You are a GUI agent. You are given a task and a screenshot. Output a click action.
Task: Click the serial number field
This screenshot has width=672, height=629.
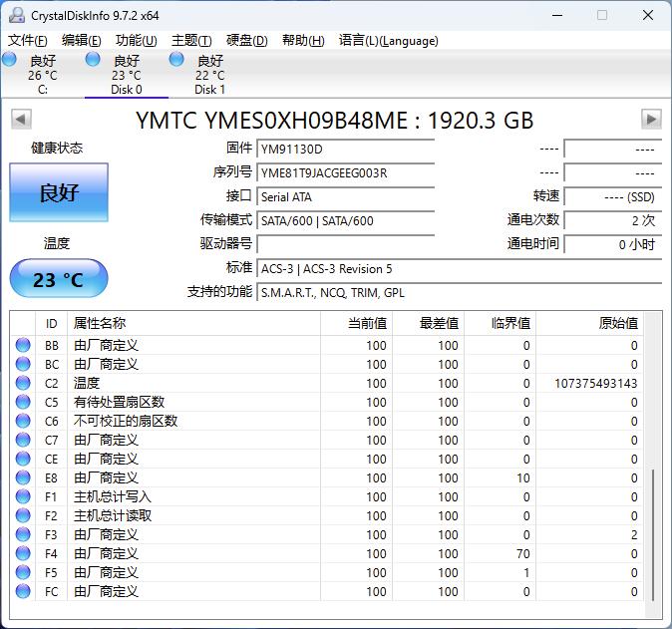(345, 172)
